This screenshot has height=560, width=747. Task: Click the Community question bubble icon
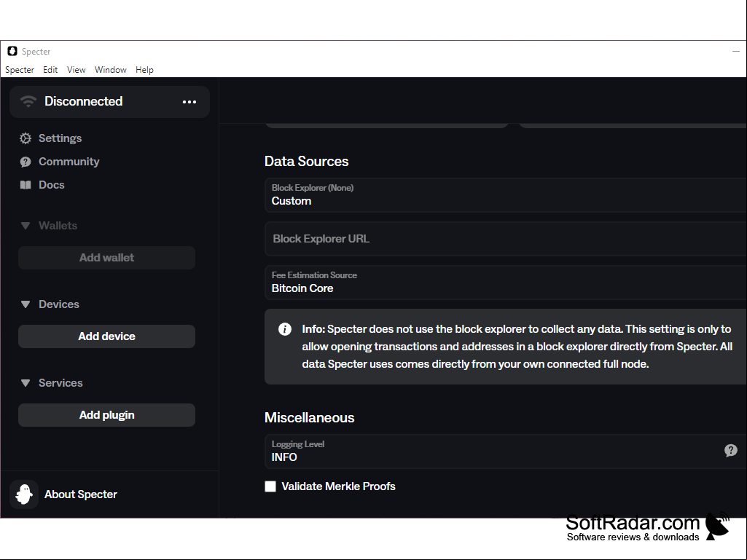pos(26,162)
